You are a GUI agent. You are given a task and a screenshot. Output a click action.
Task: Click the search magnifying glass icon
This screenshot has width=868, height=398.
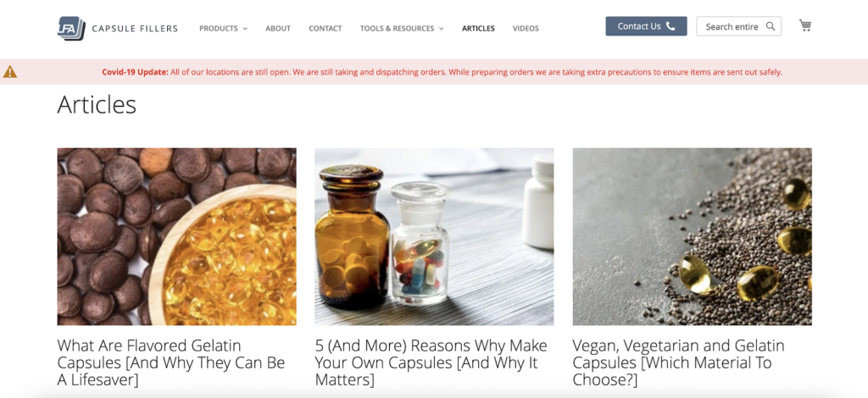tap(770, 26)
